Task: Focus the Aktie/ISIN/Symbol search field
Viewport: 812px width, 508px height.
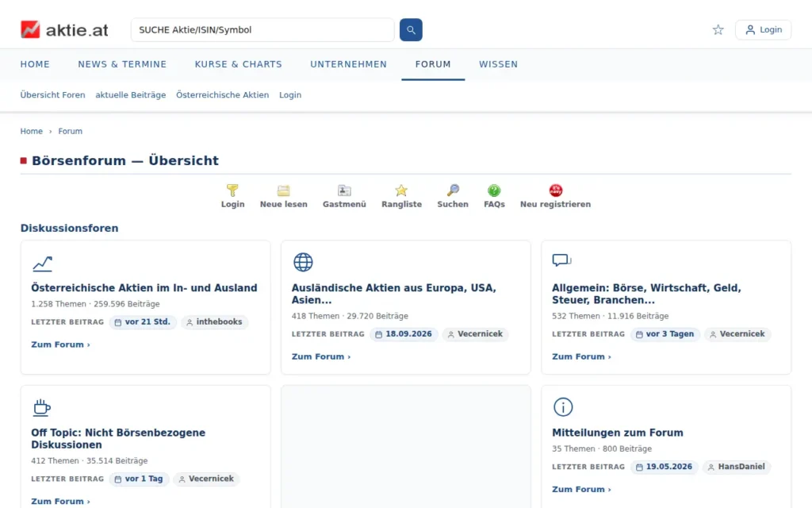Action: pyautogui.click(x=262, y=29)
